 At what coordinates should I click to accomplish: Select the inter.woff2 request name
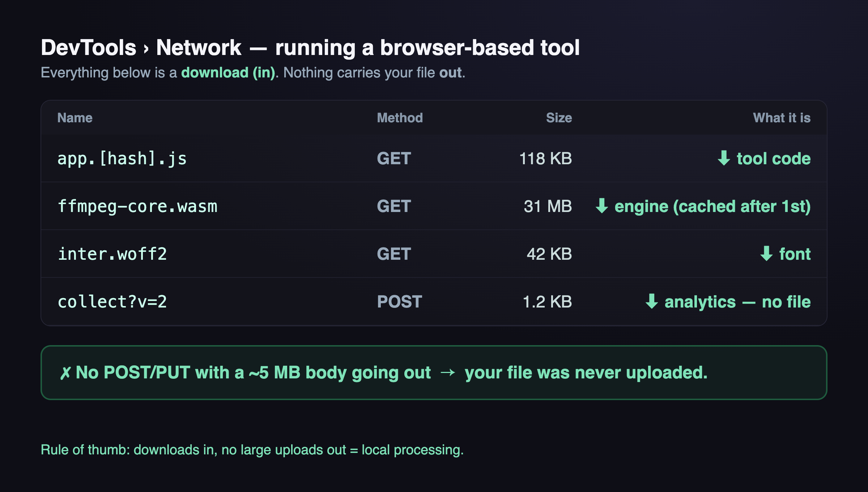coord(112,254)
